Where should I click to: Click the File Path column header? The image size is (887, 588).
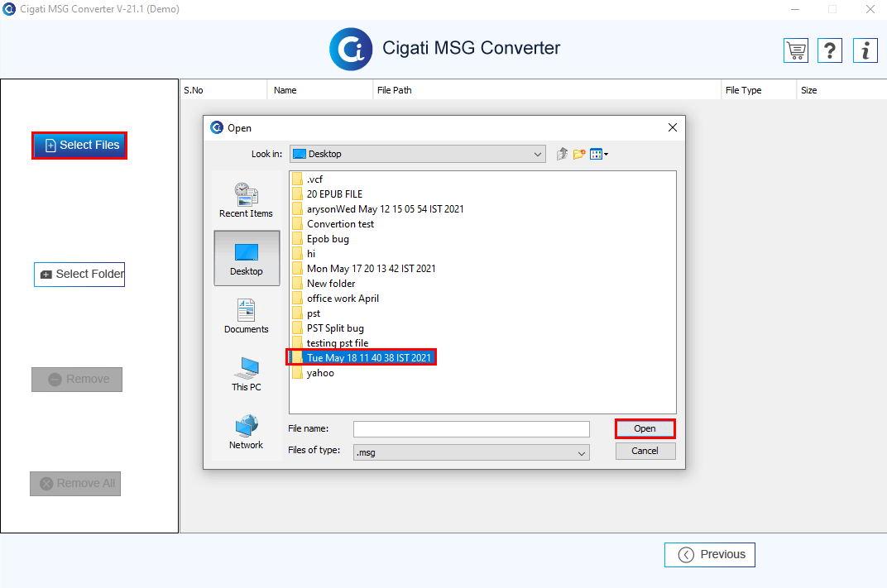[x=547, y=90]
